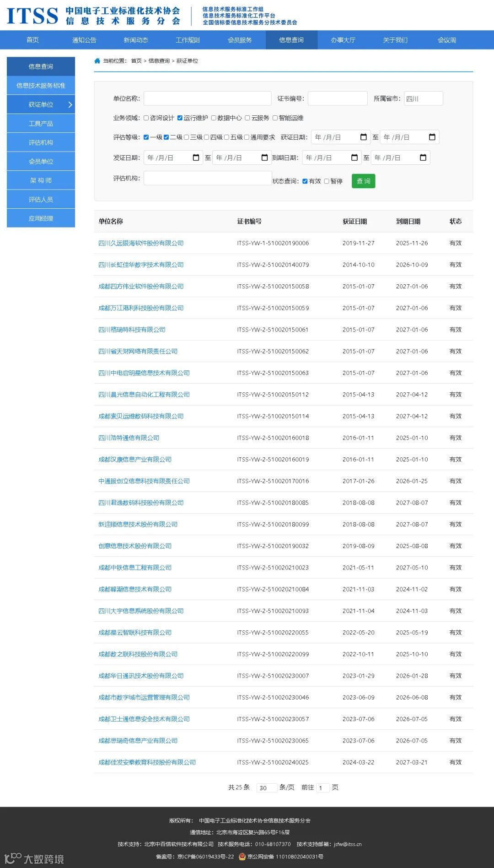Open the 新闻动态 navigation tab
The width and height of the screenshot is (494, 868).
coord(136,40)
